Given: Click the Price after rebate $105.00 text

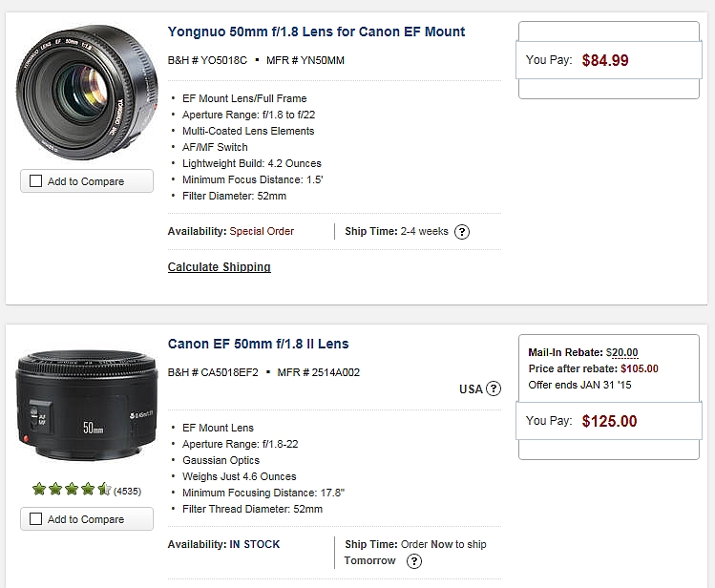Looking at the screenshot, I should coord(593,368).
